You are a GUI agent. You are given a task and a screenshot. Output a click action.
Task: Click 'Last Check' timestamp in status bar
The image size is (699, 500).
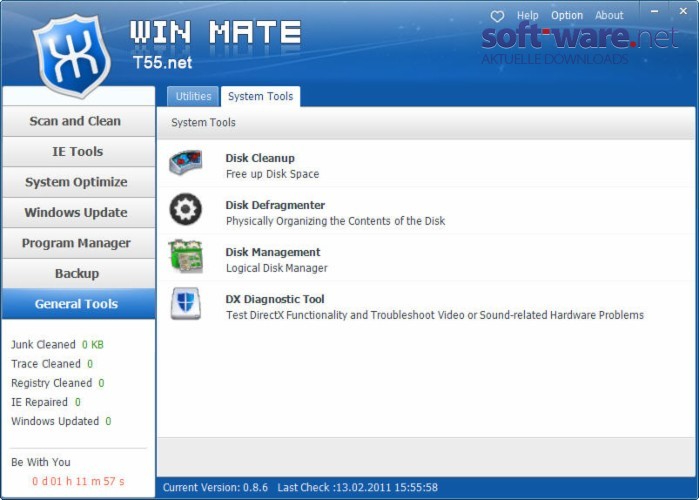358,488
